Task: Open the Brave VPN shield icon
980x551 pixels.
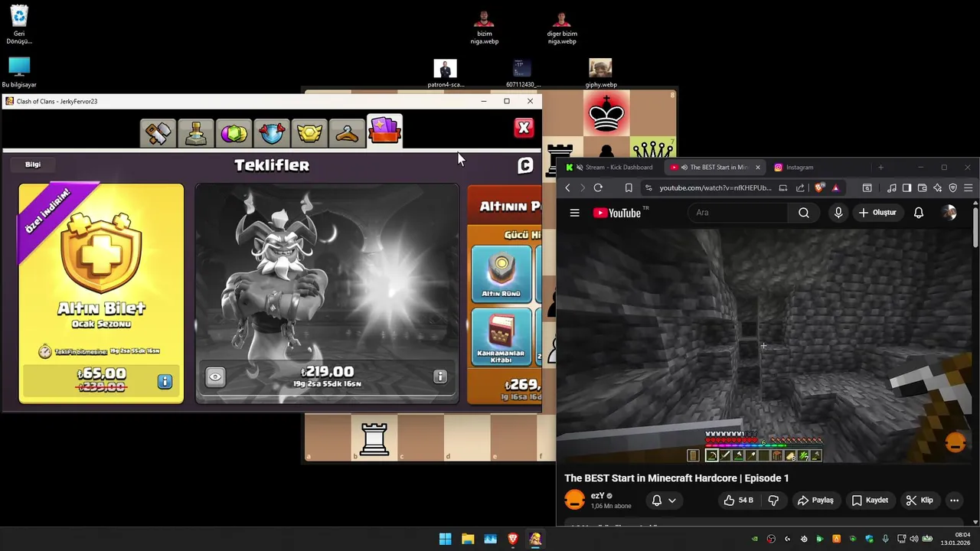Action: point(953,187)
